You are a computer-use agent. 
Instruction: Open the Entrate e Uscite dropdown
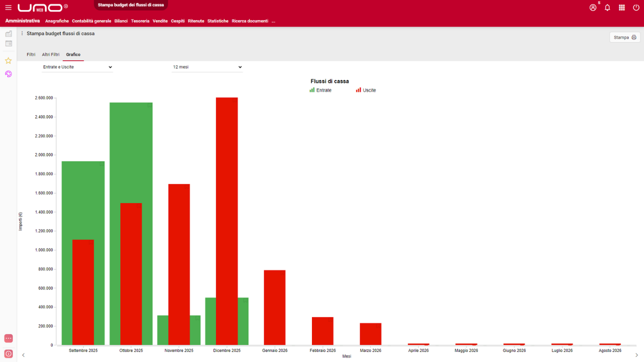click(x=77, y=67)
